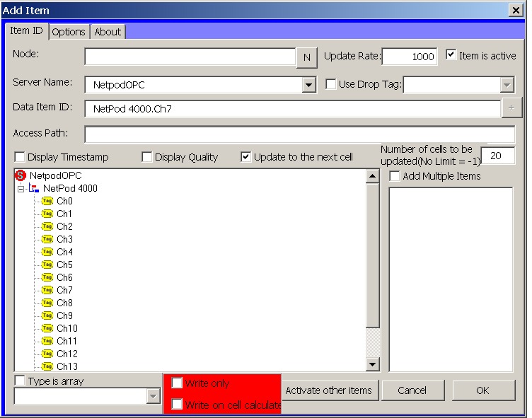This screenshot has height=418, width=532.
Task: Click the Node input field
Action: pyautogui.click(x=190, y=57)
